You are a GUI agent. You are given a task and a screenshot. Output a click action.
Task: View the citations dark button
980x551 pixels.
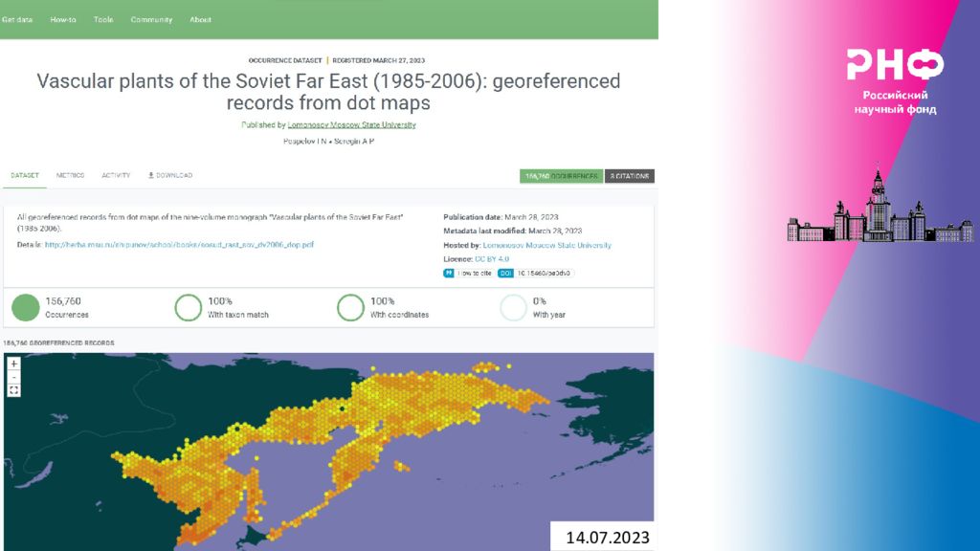click(x=630, y=176)
